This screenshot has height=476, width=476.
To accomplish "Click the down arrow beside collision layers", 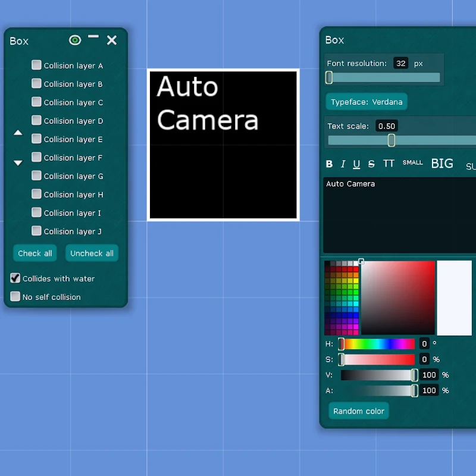I will 18,161.
